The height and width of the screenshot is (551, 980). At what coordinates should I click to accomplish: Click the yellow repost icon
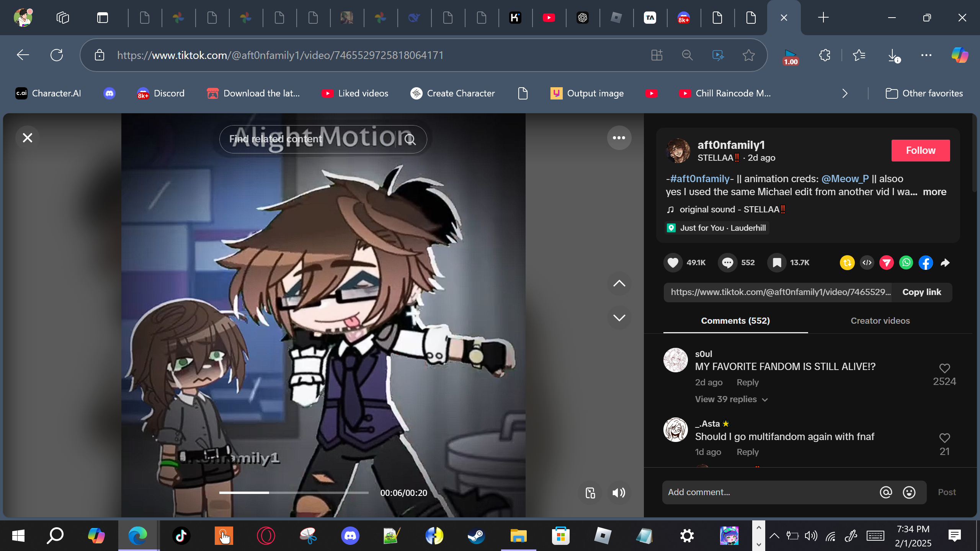click(x=847, y=262)
